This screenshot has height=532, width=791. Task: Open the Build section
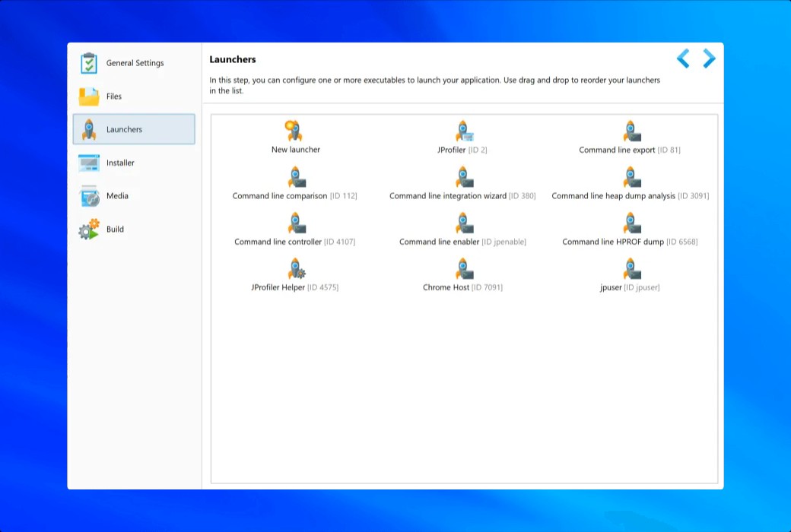pos(134,230)
